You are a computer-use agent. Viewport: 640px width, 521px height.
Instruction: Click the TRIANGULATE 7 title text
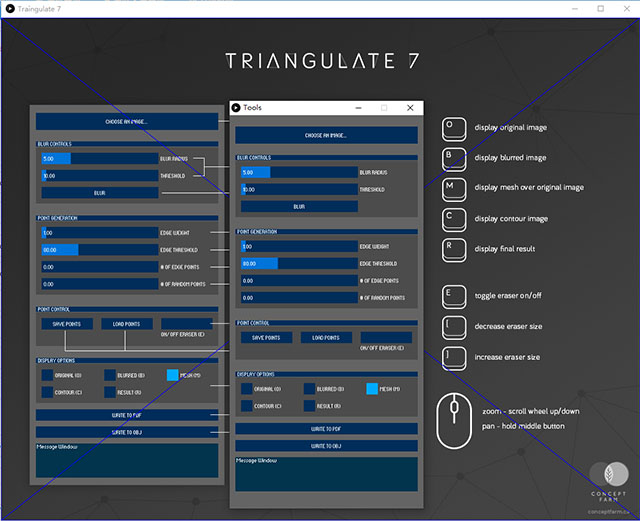click(322, 61)
